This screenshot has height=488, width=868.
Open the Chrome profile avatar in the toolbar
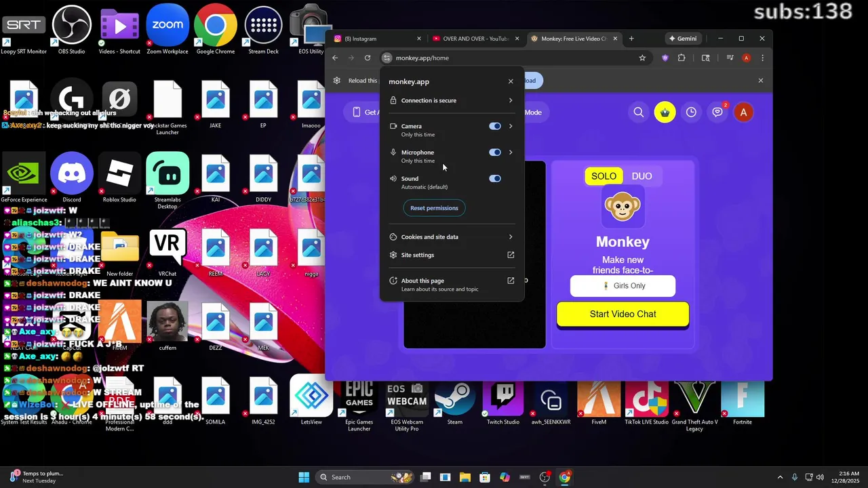pyautogui.click(x=747, y=58)
